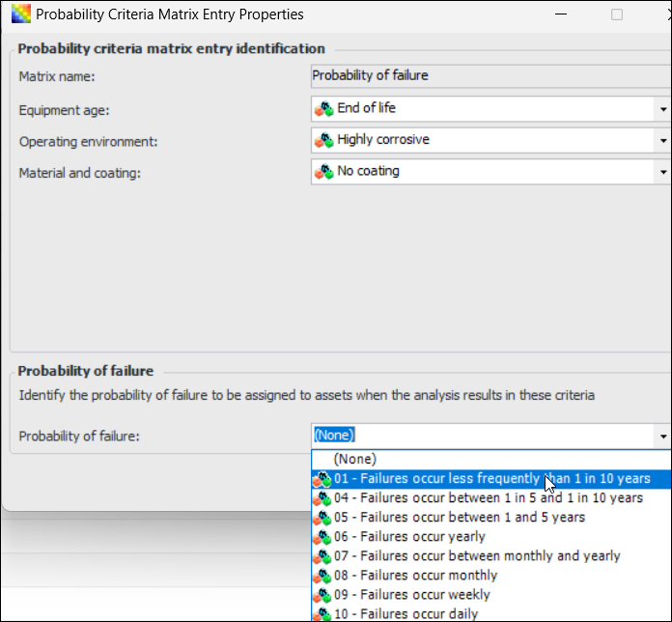Click icon beside 06 Failures occur yearly
This screenshot has width=672, height=622.
coord(322,537)
